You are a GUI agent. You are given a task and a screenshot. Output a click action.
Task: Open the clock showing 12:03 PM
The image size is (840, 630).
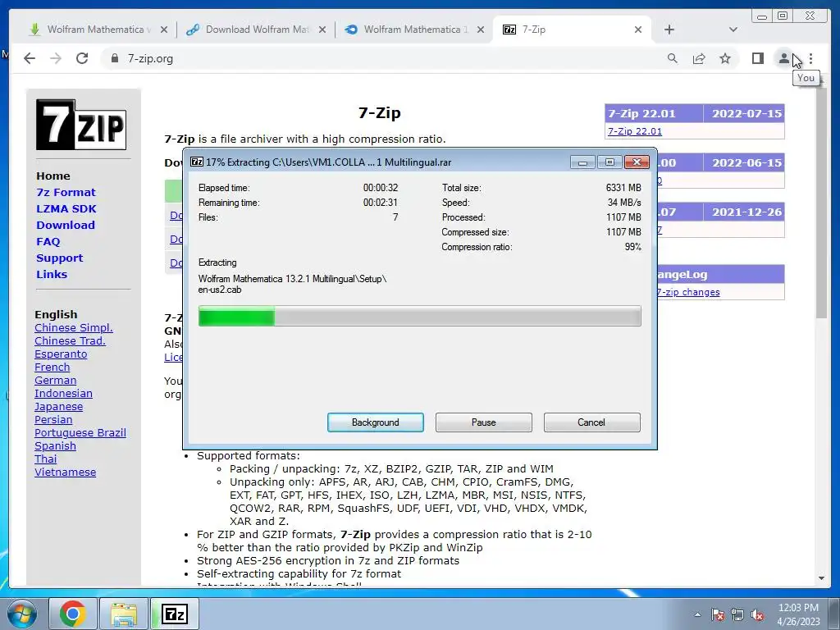798,614
